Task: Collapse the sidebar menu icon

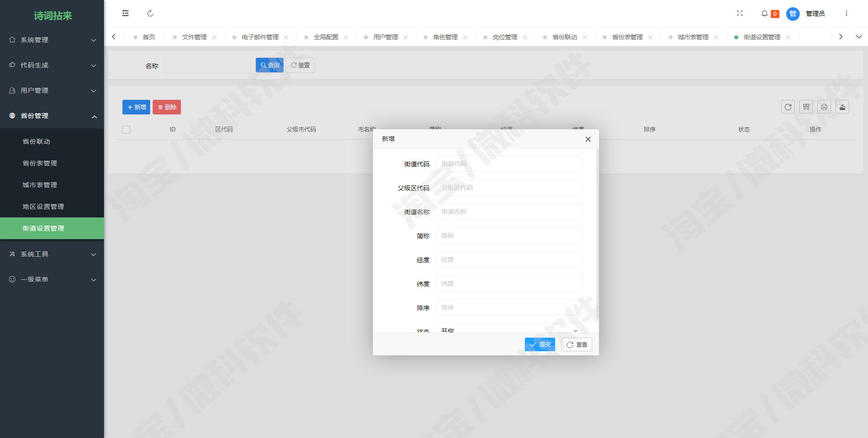Action: 125,14
